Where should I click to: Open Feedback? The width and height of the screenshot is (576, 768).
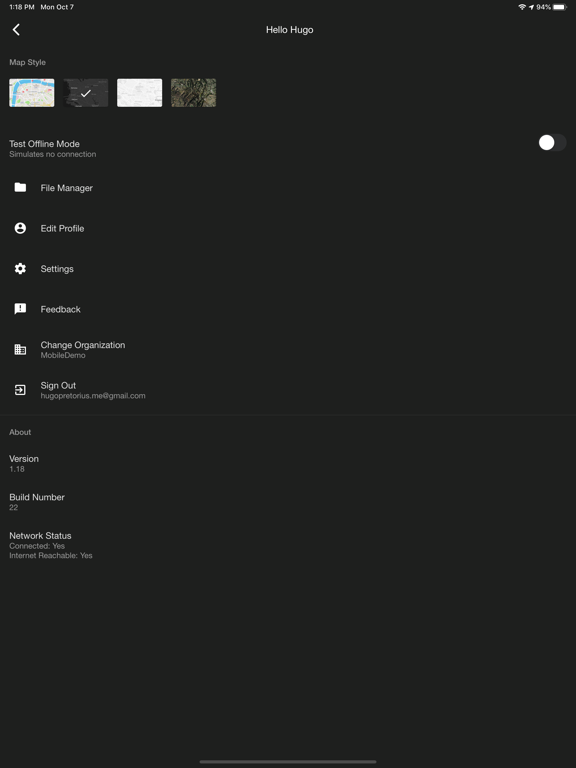click(x=60, y=309)
